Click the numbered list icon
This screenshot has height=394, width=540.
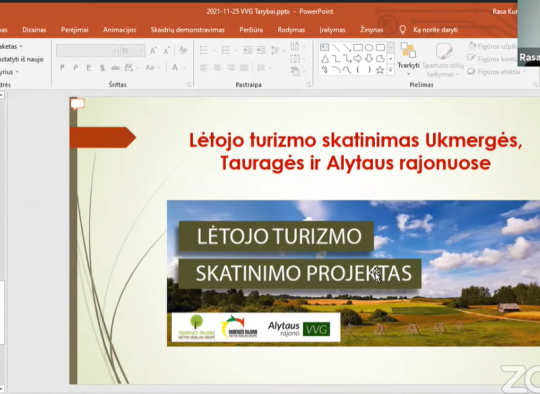(x=226, y=51)
